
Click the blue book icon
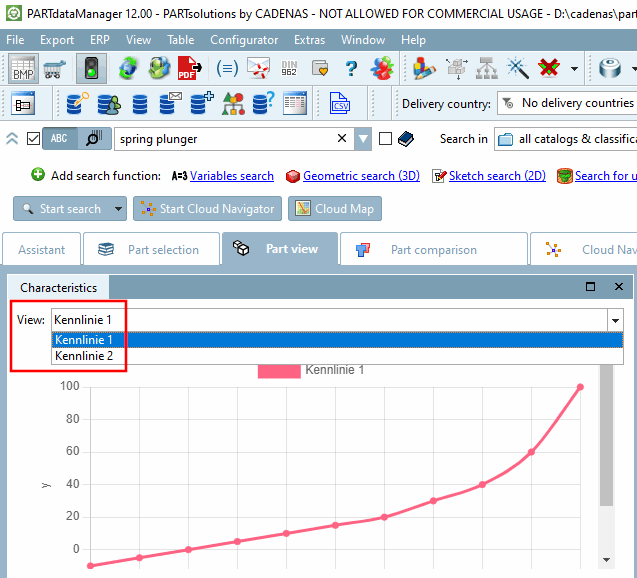[x=405, y=139]
